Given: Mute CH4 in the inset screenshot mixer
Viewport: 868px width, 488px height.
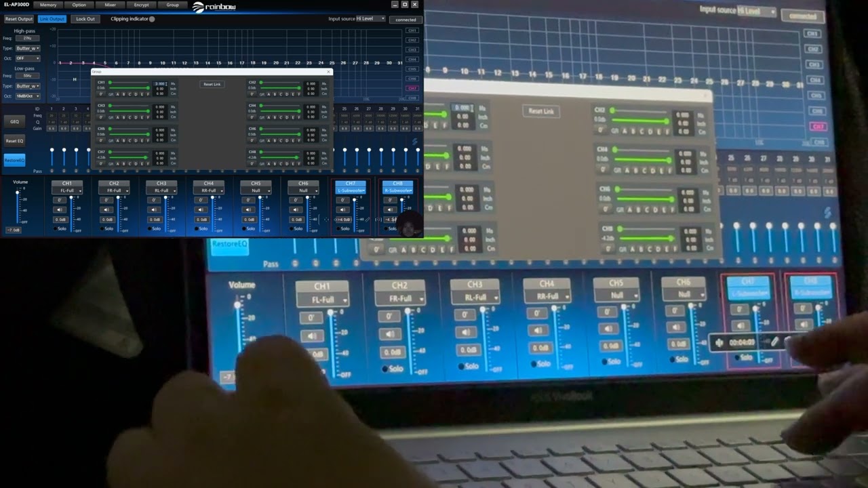Looking at the screenshot, I should (x=201, y=209).
